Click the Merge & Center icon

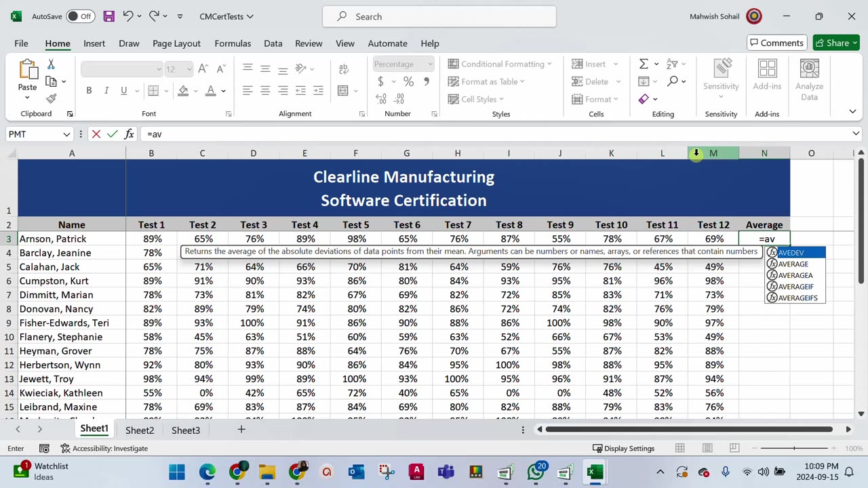[343, 91]
